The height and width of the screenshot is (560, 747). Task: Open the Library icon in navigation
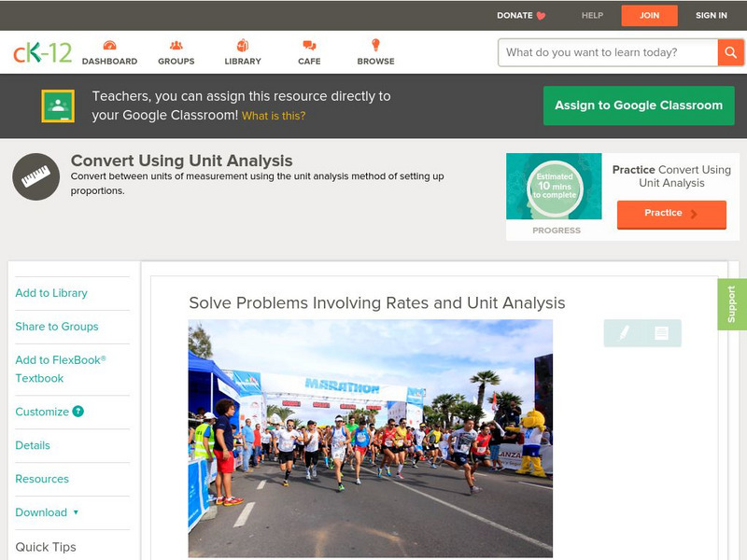coord(243,46)
